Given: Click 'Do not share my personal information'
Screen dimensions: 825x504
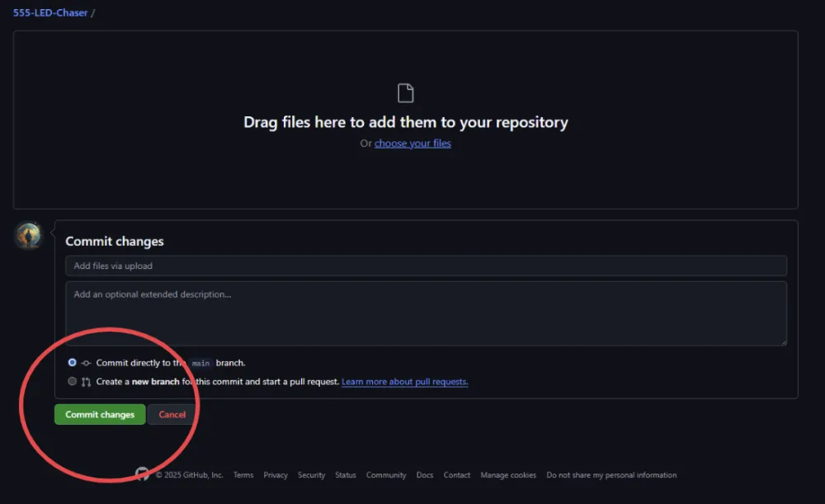Looking at the screenshot, I should [611, 475].
